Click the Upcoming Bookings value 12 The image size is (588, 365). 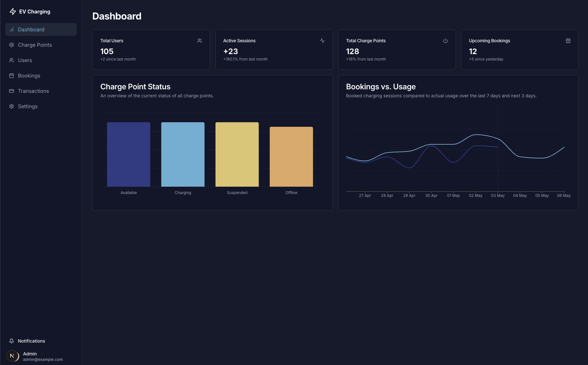[x=473, y=51]
